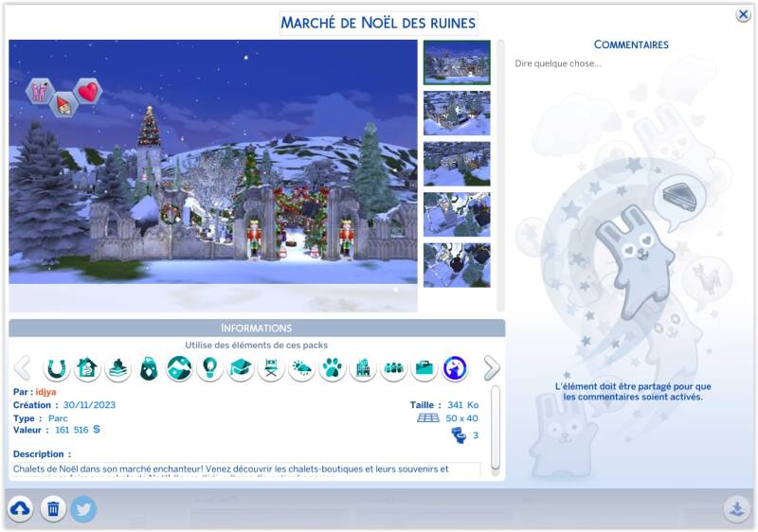Delete lot with trash can icon
Viewport: 758px width, 532px height.
[x=53, y=508]
